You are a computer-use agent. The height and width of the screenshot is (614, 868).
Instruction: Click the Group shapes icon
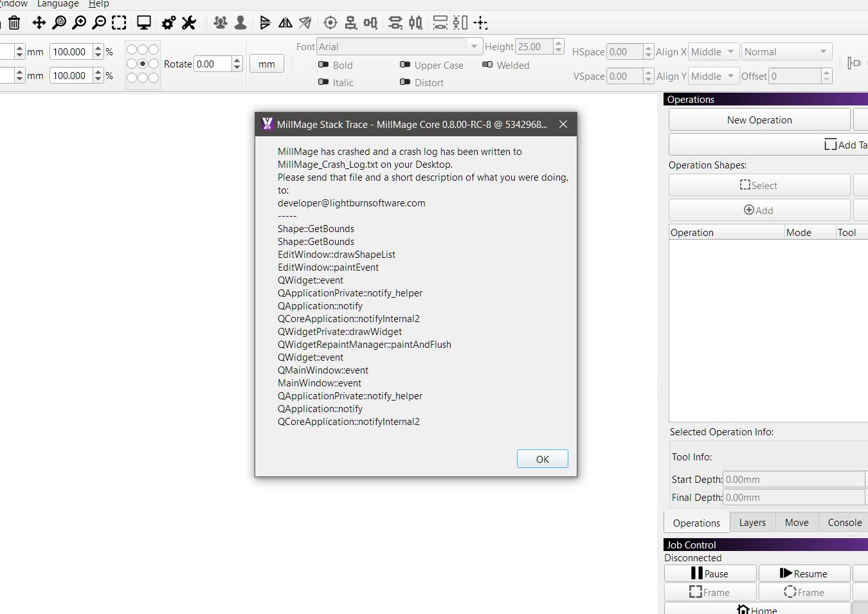[x=221, y=23]
